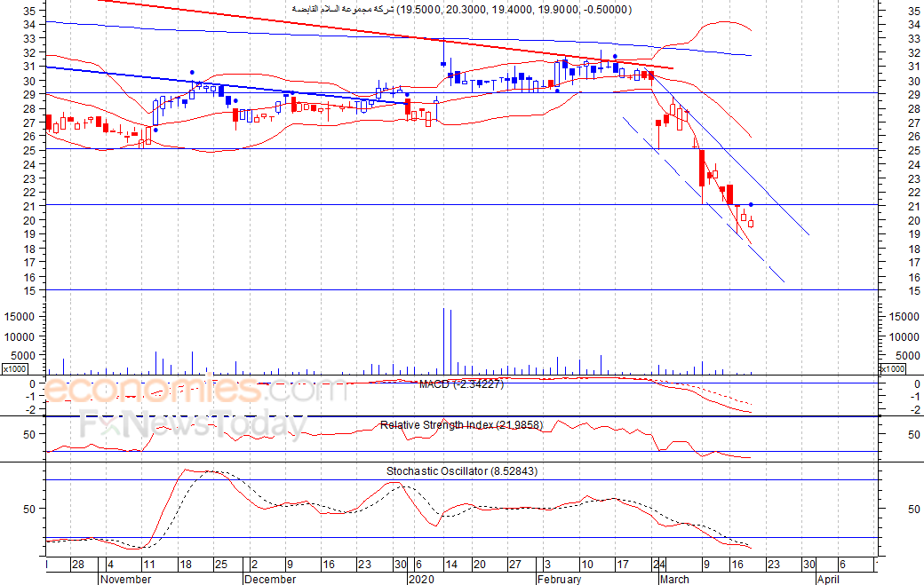Image resolution: width=924 pixels, height=585 pixels.
Task: Select the latest candlestick near price 20
Action: (751, 222)
